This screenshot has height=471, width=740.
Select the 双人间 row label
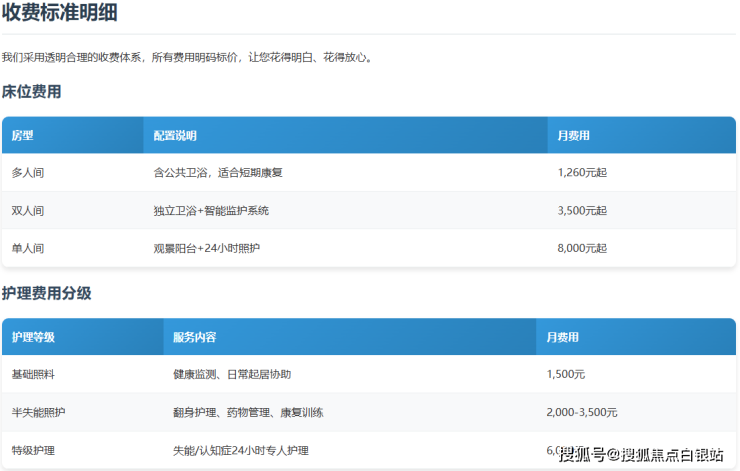point(28,211)
